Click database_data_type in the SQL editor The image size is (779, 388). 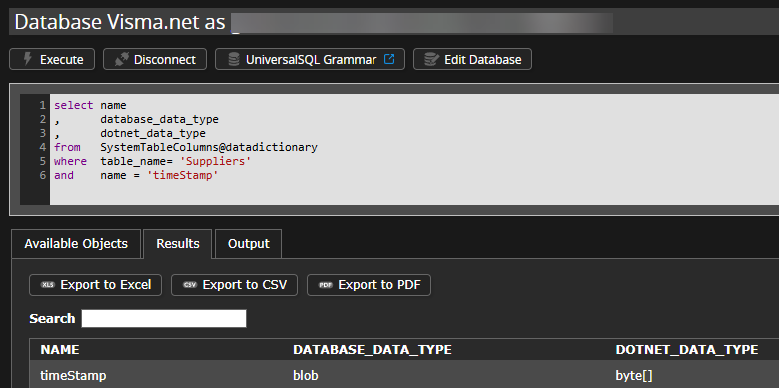click(x=159, y=120)
